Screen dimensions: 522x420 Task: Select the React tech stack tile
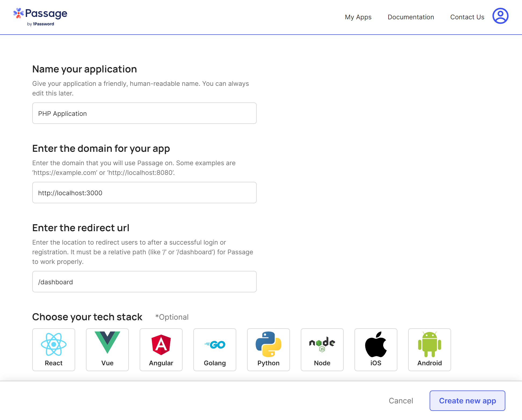click(54, 349)
